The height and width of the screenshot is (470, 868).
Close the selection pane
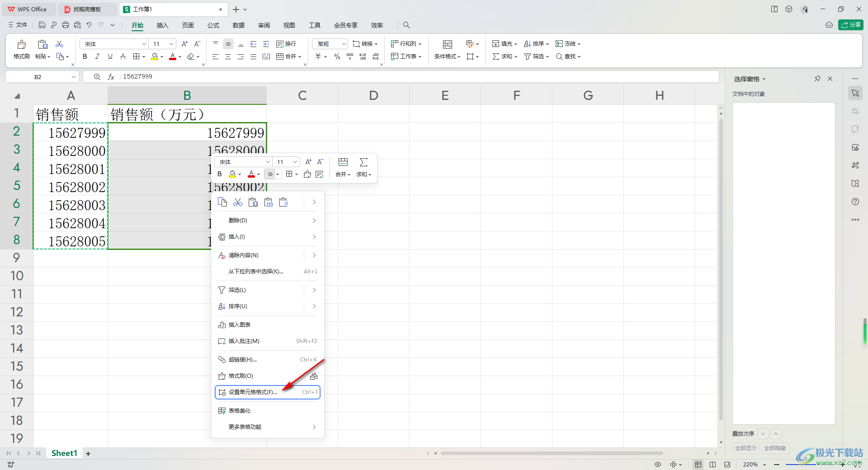coord(830,79)
